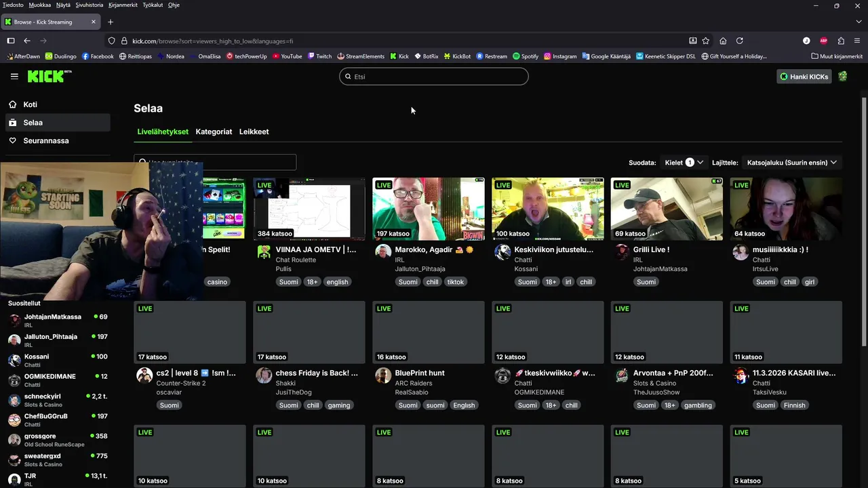Open the Työkalut menu

[153, 5]
